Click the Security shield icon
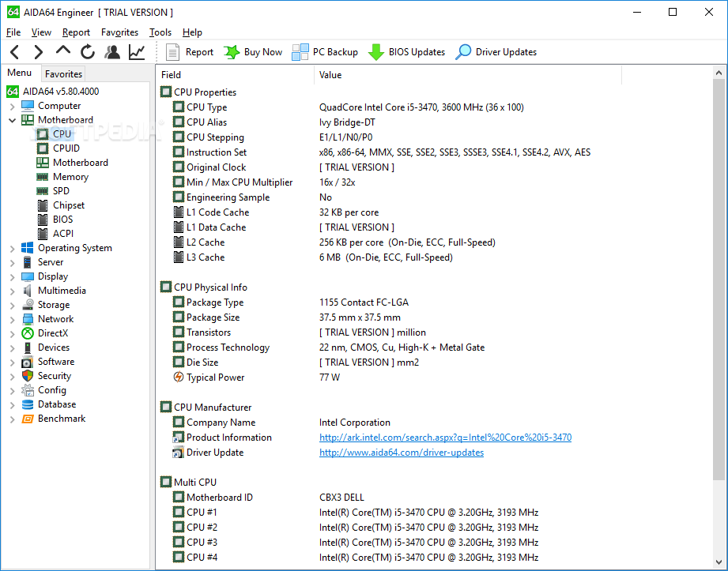 pos(28,376)
